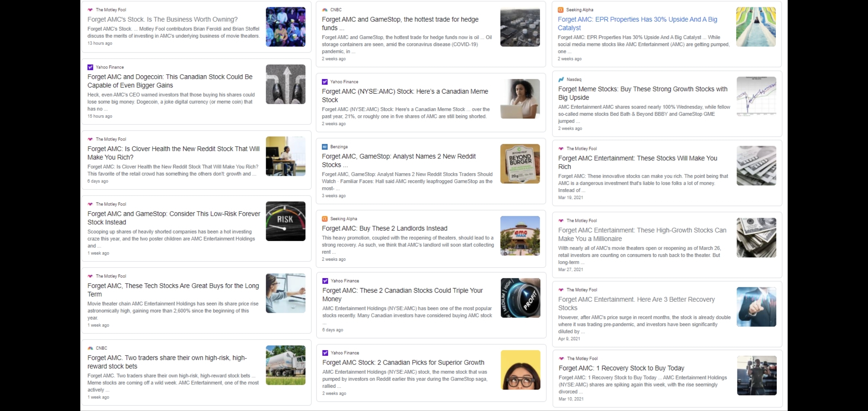Click Seeking Alpha icon above Landlords article

pyautogui.click(x=325, y=219)
